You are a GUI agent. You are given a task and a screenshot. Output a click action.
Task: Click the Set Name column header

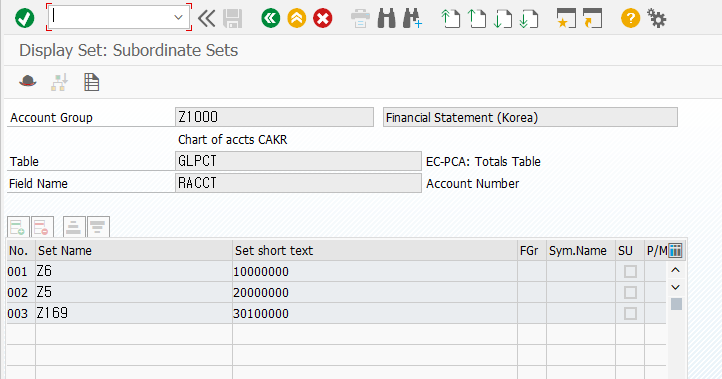[x=134, y=251]
